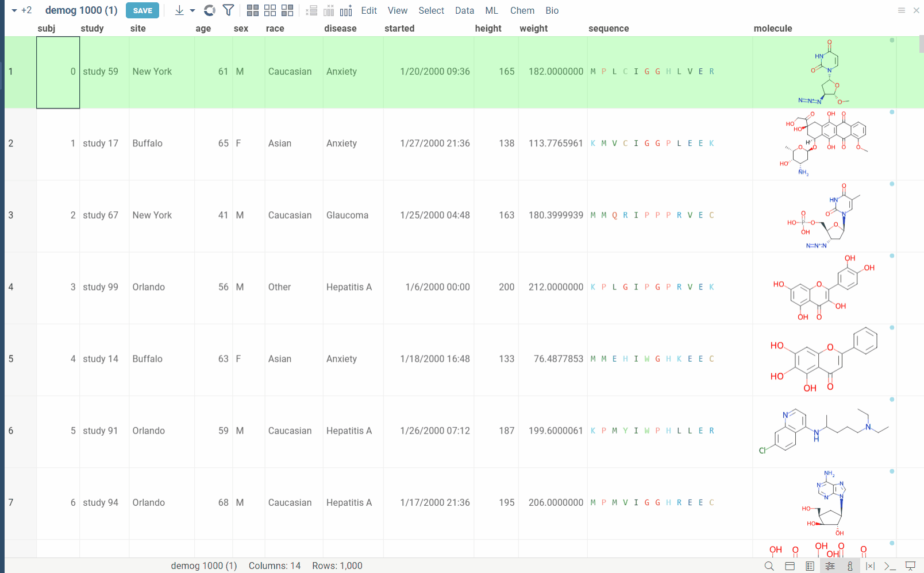
Task: Open the Chem menu
Action: pos(522,10)
